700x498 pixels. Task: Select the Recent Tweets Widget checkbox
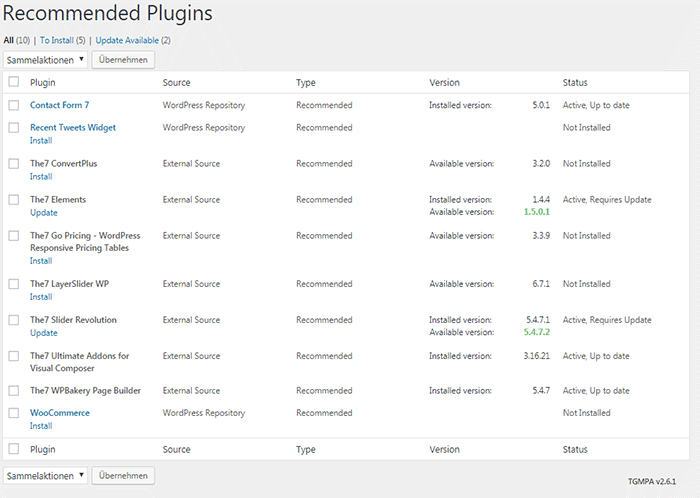point(14,127)
